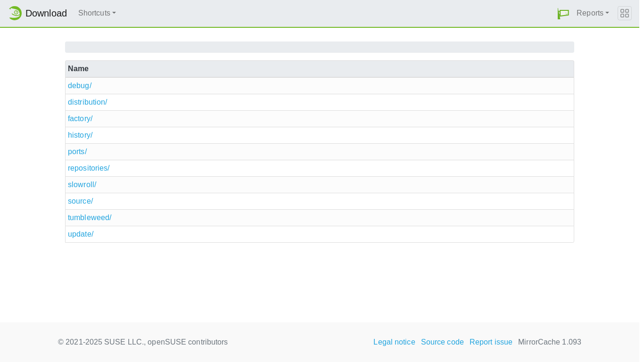This screenshot has width=644, height=362.
Task: Click the openSUSE chameleon logo
Action: (15, 13)
